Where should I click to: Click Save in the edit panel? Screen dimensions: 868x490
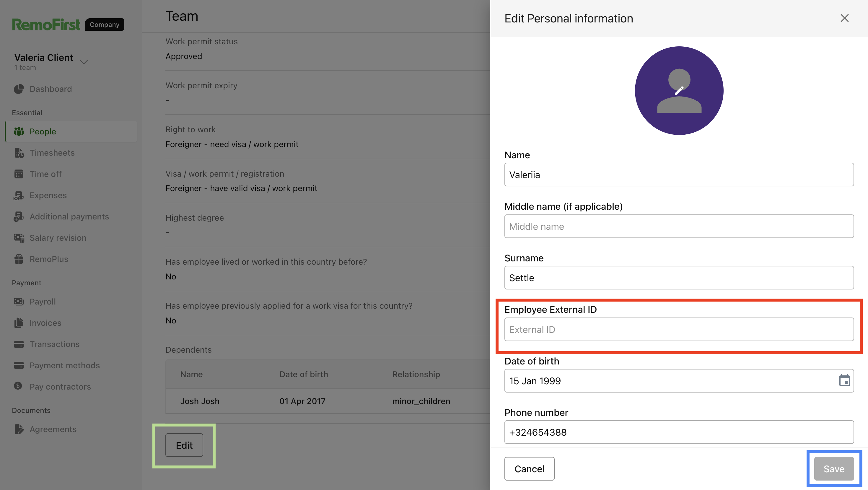(x=834, y=469)
